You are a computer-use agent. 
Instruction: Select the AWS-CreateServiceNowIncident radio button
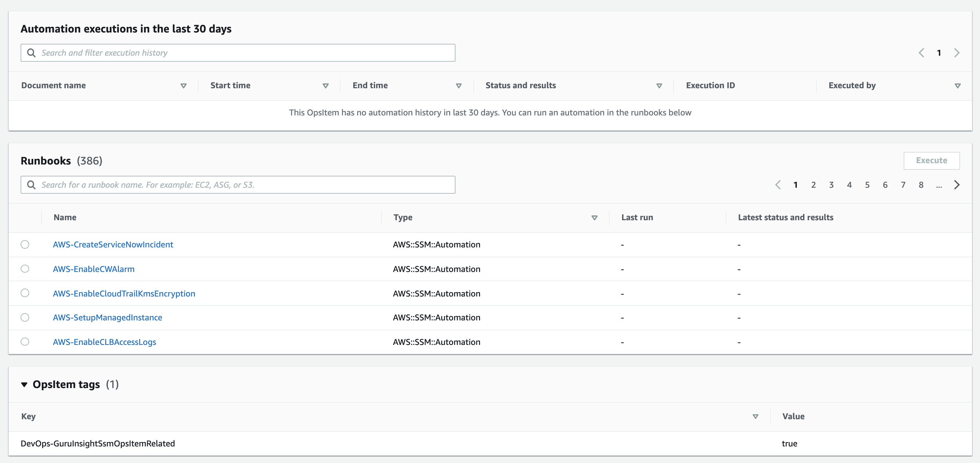coord(25,244)
